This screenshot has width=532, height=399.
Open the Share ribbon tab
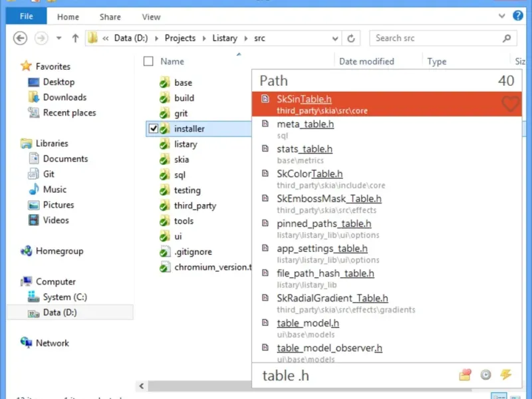coord(110,17)
